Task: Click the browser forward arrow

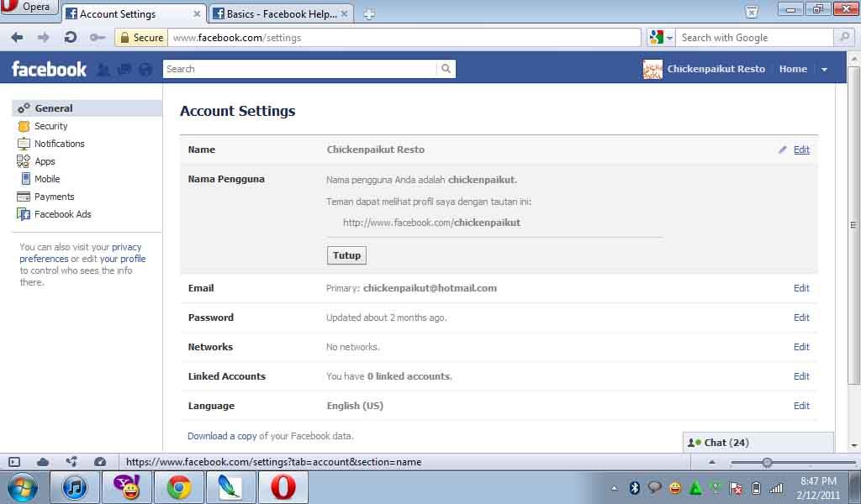Action: 44,37
